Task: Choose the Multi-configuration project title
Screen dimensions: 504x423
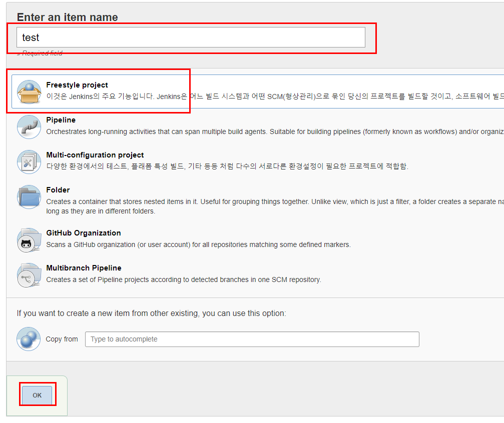Action: 95,155
